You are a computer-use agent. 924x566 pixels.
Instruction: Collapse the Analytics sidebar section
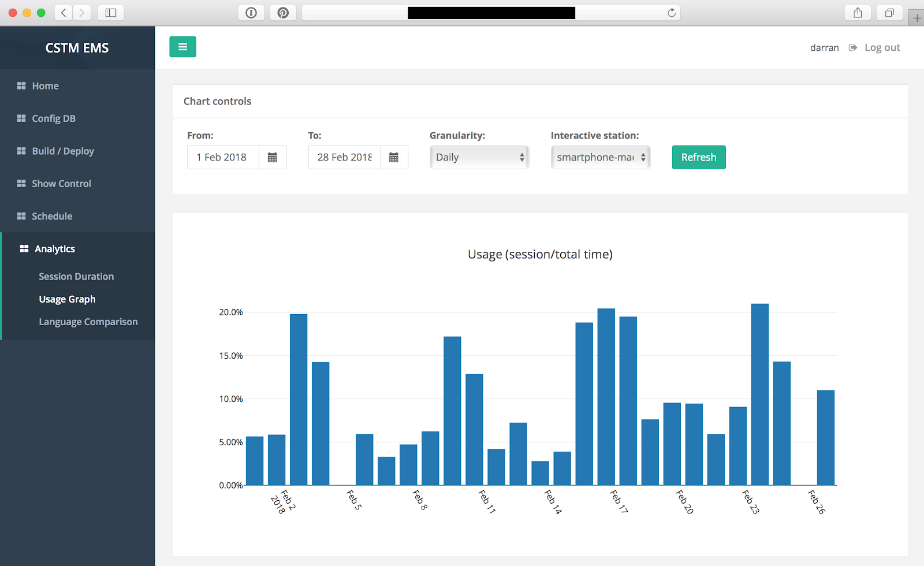[55, 249]
